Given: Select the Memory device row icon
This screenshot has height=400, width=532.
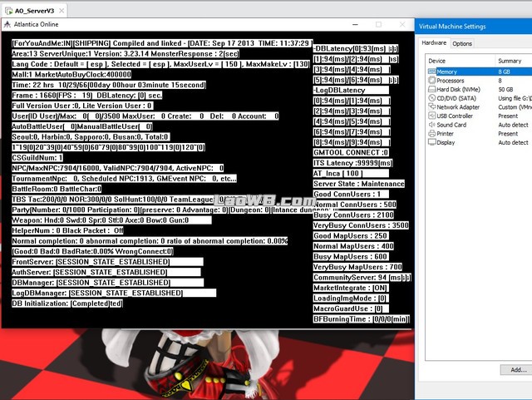Looking at the screenshot, I should tap(432, 72).
